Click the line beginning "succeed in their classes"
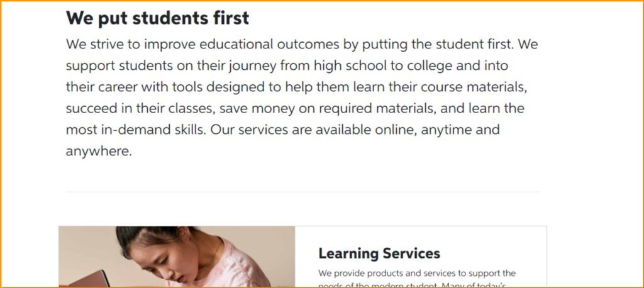Image resolution: width=644 pixels, height=288 pixels. click(x=295, y=109)
